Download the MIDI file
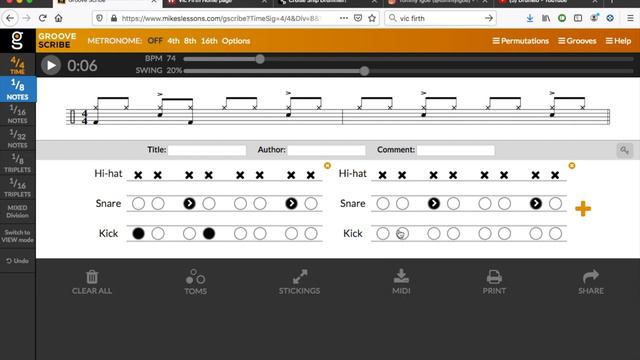 click(x=401, y=282)
